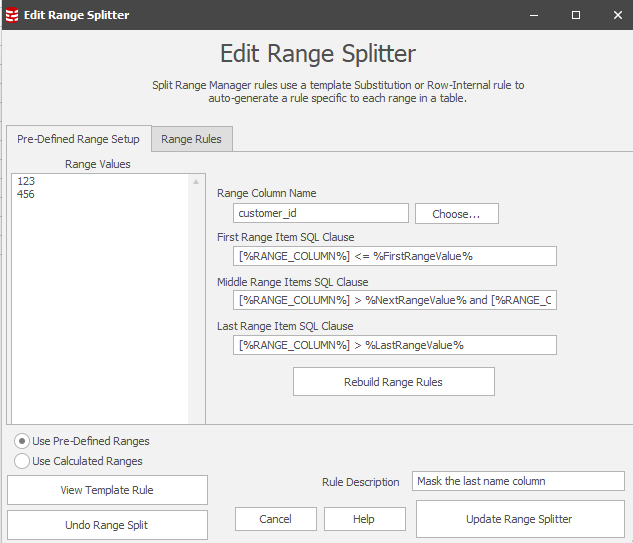Click the app icon in title bar

(12, 15)
